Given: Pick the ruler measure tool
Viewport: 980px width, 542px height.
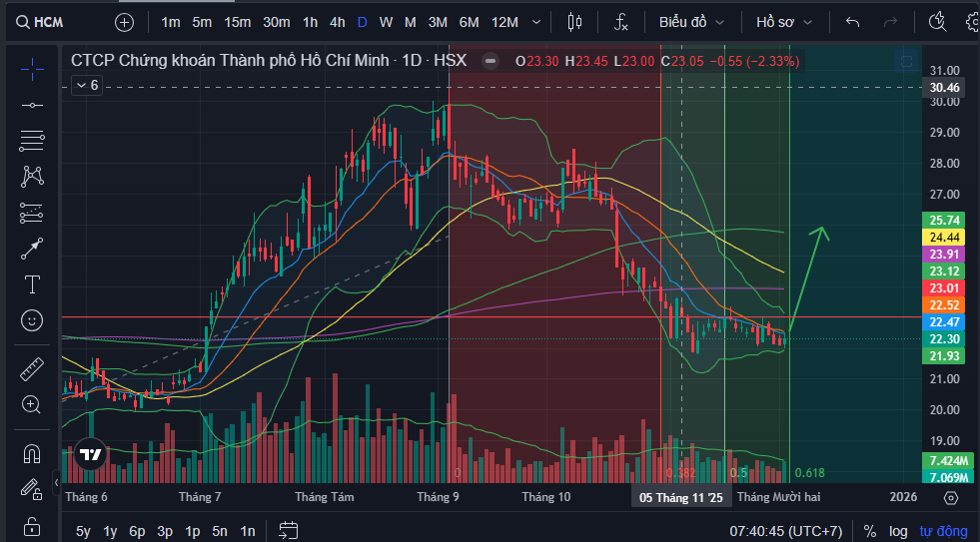Looking at the screenshot, I should coord(32,368).
